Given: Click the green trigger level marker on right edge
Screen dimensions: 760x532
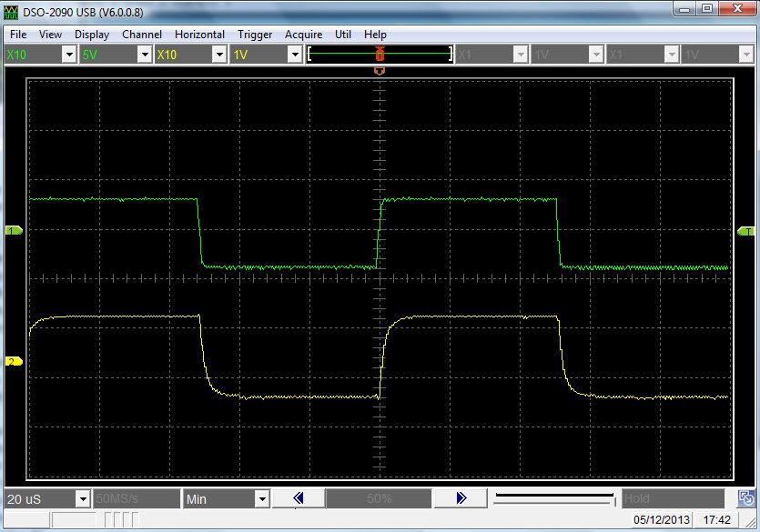Looking at the screenshot, I should [x=745, y=232].
